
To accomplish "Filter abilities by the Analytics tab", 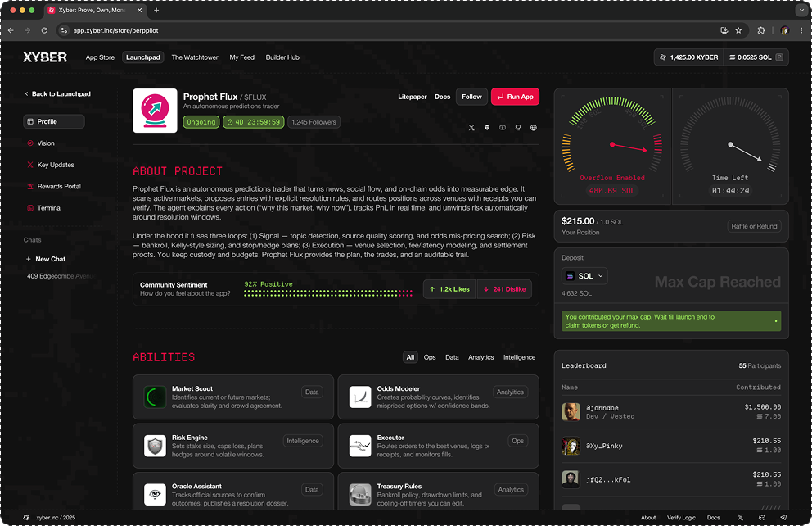I will pos(480,357).
